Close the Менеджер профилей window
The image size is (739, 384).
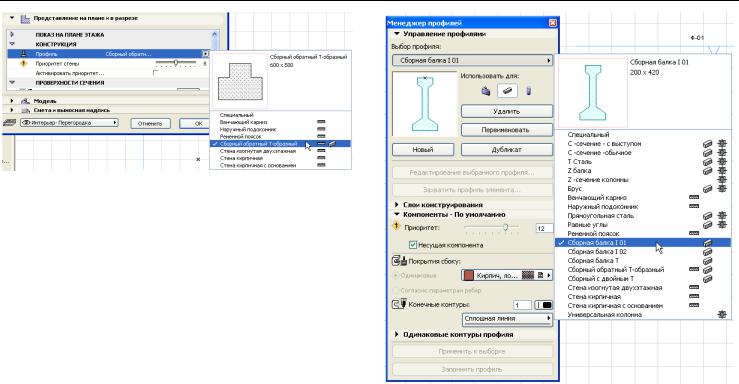click(552, 23)
